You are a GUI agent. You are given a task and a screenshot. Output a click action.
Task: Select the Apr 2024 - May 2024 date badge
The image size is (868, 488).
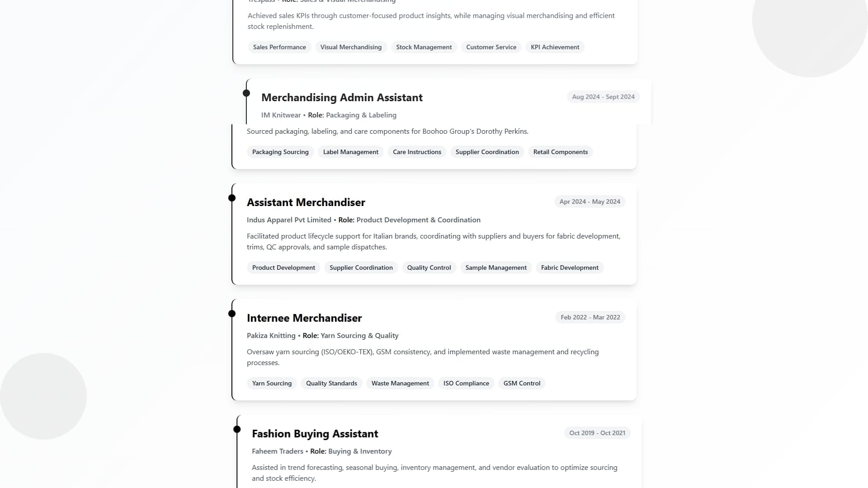click(x=590, y=202)
